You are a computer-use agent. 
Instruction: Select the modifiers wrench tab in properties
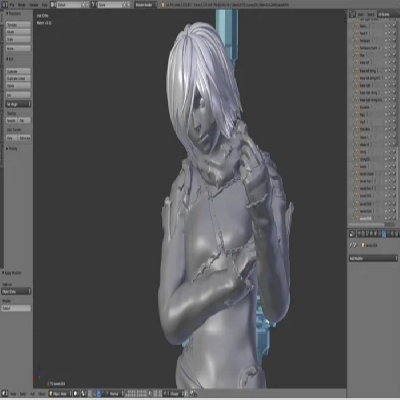(x=384, y=234)
